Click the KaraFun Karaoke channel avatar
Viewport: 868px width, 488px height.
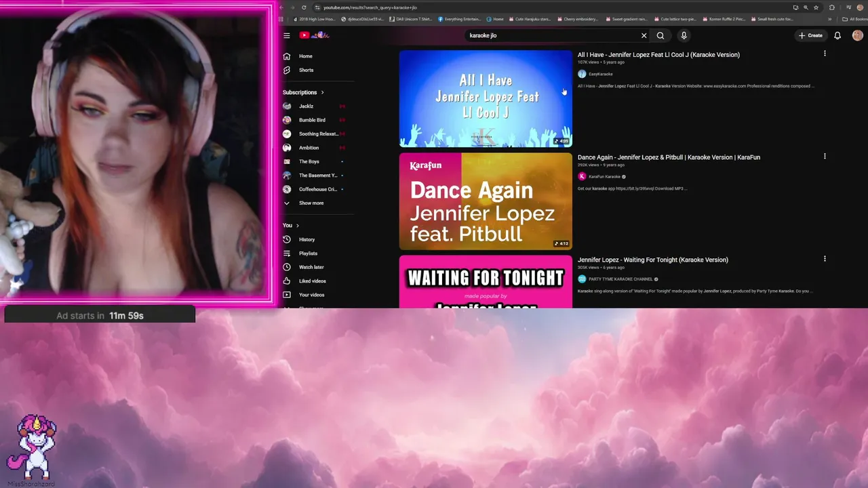[582, 176]
